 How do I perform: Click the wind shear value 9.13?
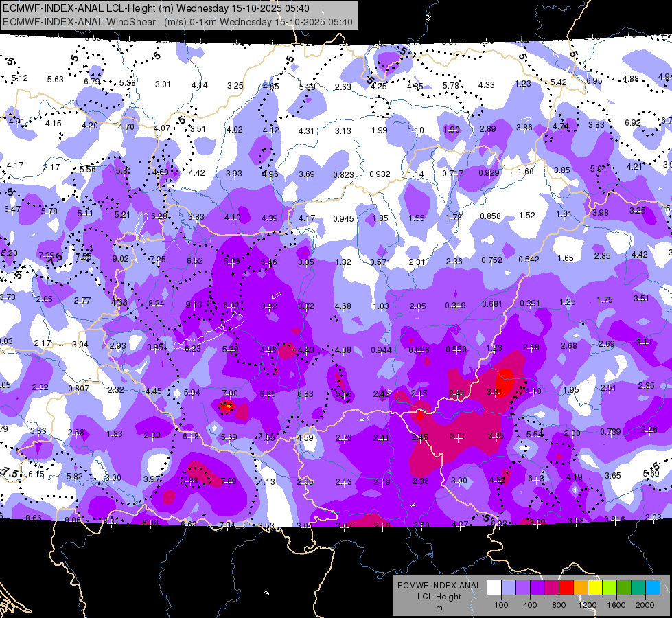[x=194, y=304]
